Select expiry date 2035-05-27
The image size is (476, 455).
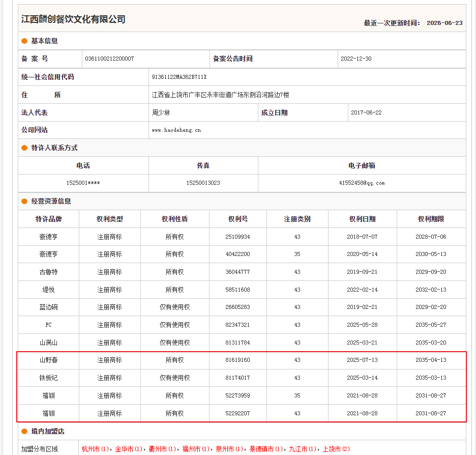[431, 325]
